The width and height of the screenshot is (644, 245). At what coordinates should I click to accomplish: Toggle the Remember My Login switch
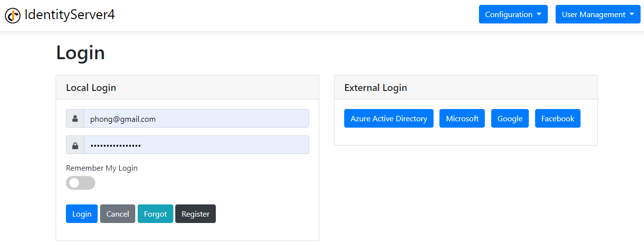point(81,183)
